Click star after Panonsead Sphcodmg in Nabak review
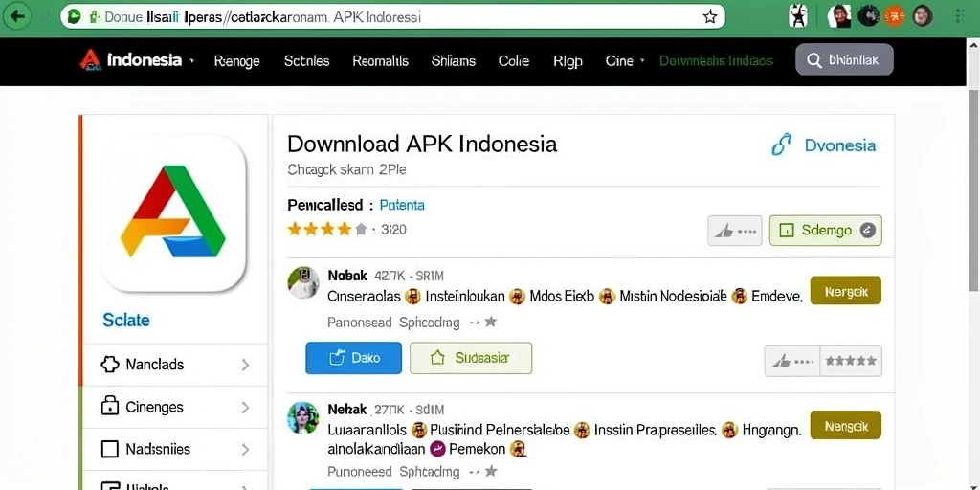Viewport: 980px width, 490px height. point(491,322)
